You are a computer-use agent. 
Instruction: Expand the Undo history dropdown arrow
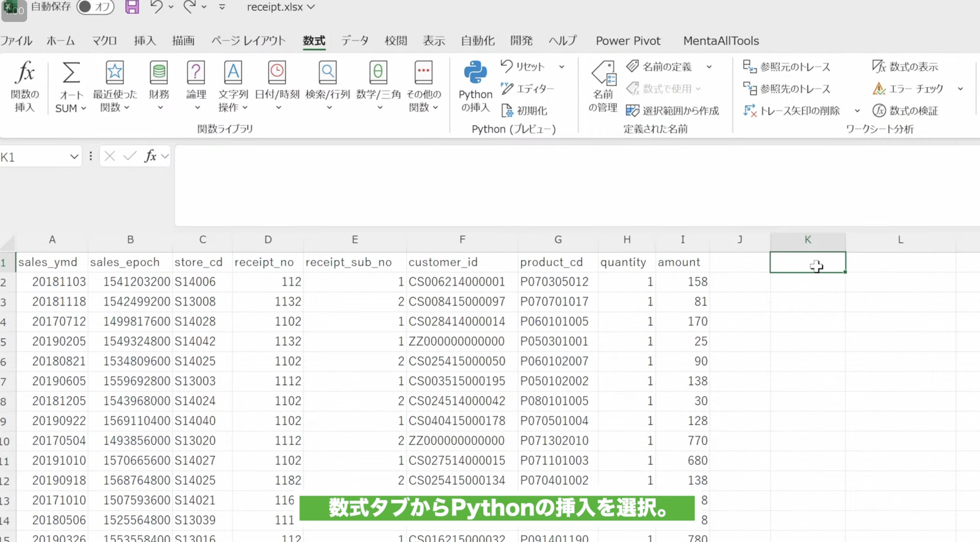point(171,7)
